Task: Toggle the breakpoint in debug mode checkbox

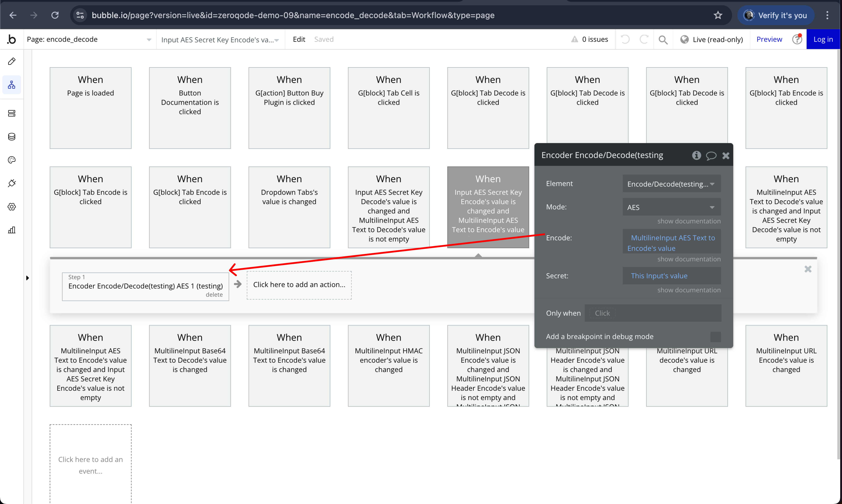Action: tap(715, 337)
